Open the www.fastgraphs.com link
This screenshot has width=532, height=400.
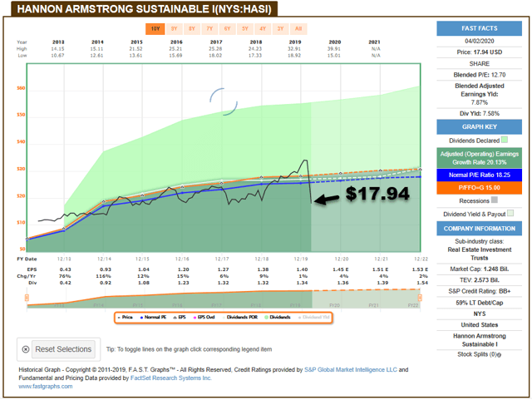[46, 387]
